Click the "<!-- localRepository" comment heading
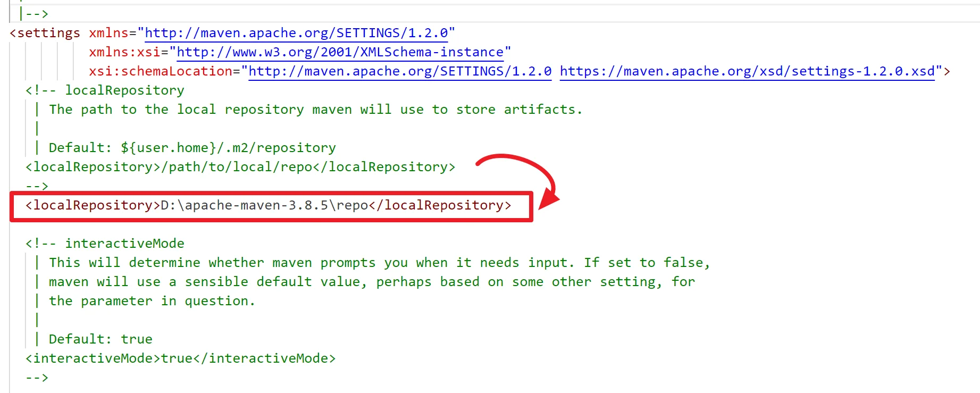 [105, 90]
